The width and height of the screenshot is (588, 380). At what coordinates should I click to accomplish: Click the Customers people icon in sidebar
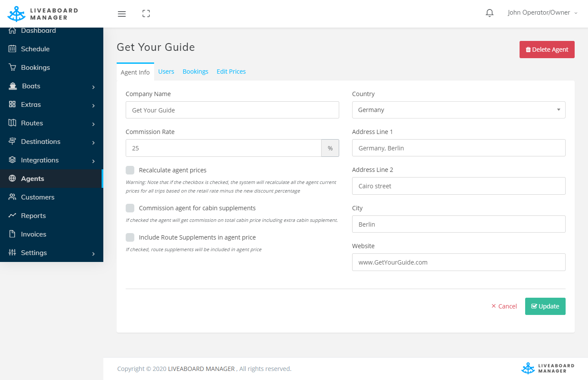pyautogui.click(x=12, y=197)
